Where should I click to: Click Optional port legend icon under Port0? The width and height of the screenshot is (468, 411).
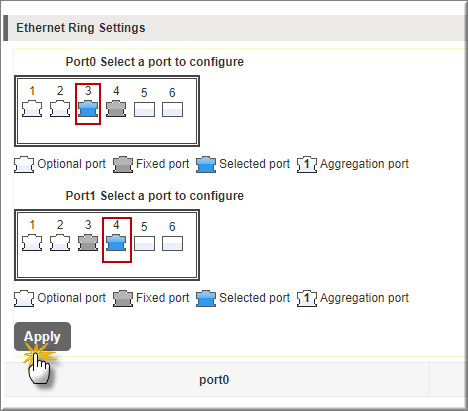tap(24, 165)
